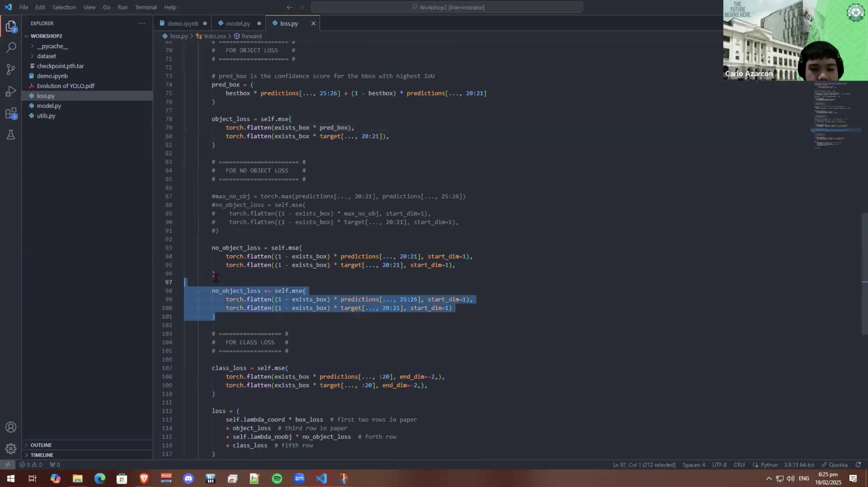Open the Run and Debug view icon

(11, 91)
